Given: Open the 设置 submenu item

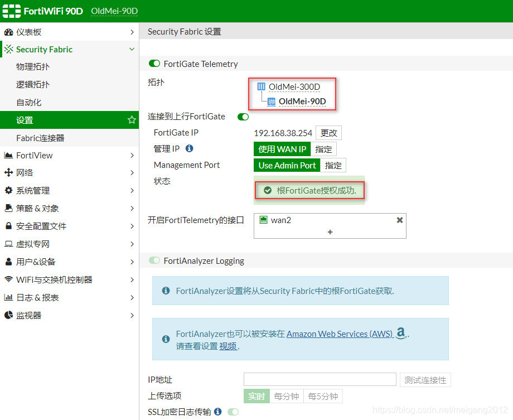Looking at the screenshot, I should [69, 120].
